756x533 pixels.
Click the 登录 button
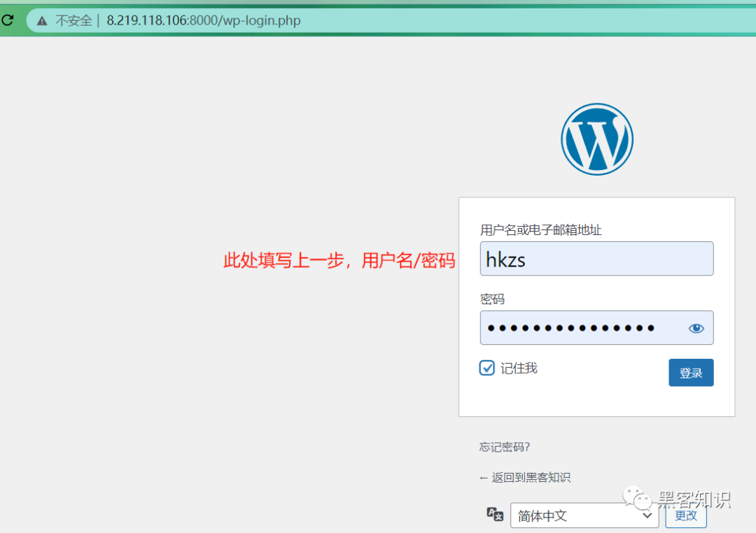click(x=691, y=373)
